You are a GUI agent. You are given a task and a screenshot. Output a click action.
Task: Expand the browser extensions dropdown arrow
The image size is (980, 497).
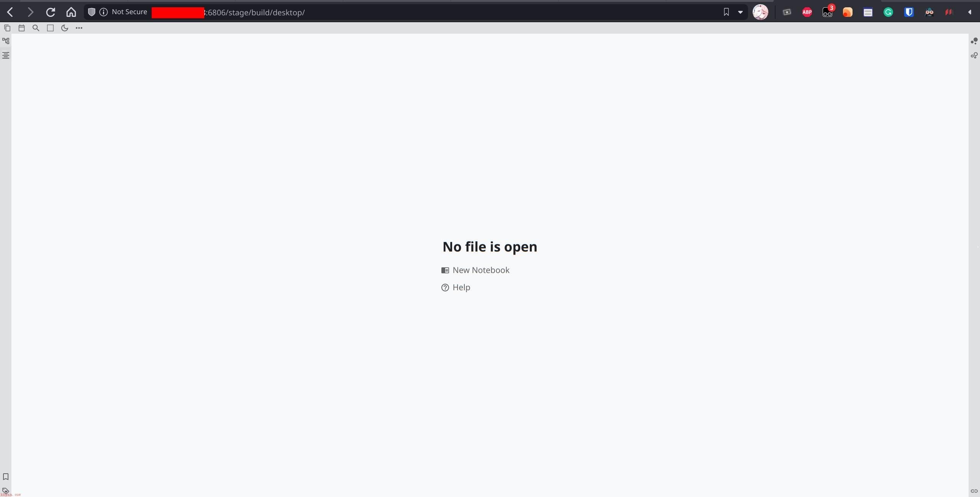click(x=969, y=12)
